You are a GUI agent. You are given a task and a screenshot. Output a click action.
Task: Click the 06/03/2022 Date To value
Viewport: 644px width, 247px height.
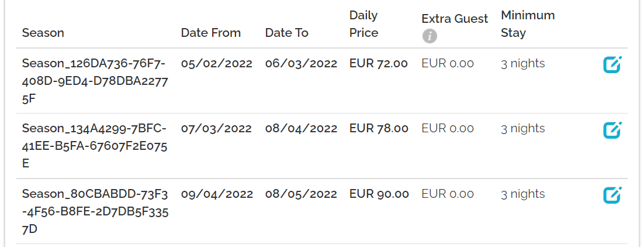click(301, 64)
